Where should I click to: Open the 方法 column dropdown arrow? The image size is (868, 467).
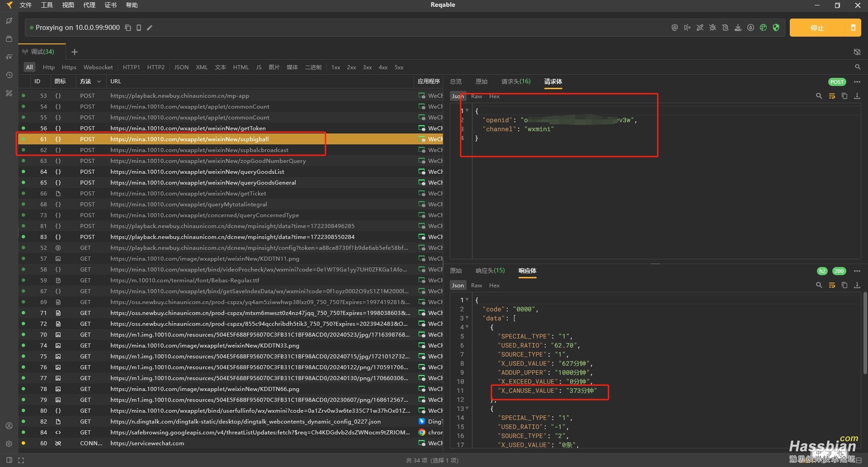pos(99,81)
